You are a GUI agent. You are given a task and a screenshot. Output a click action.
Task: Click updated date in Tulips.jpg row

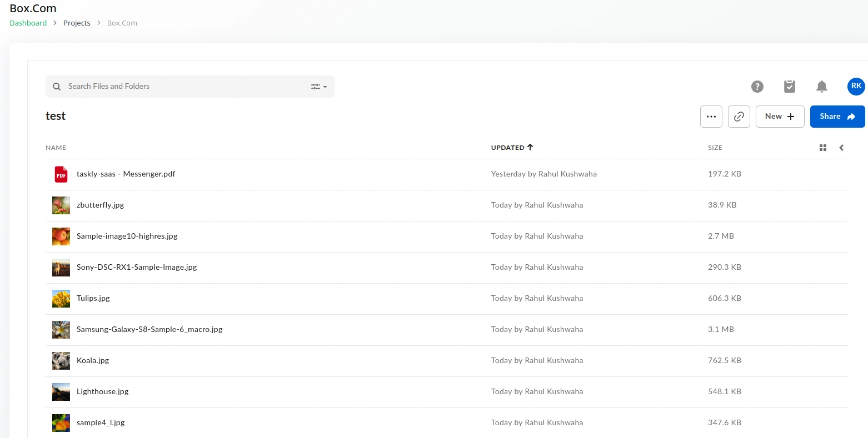point(537,298)
